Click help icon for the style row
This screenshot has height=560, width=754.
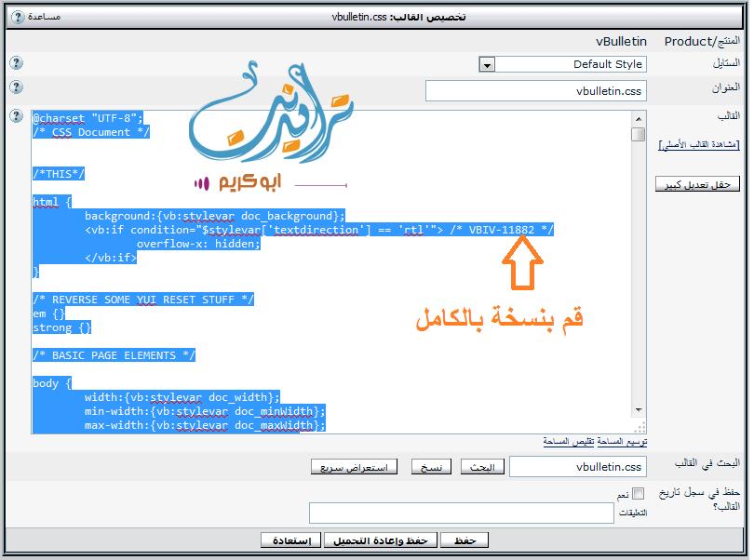point(17,63)
